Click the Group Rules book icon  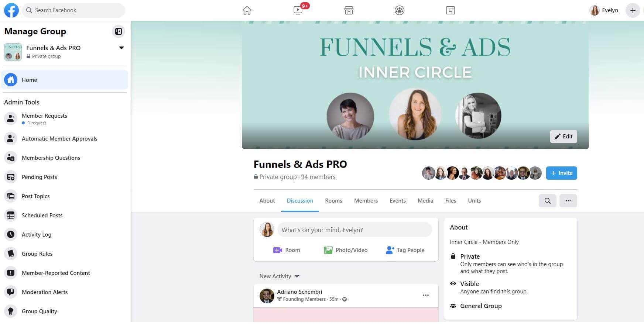11,254
